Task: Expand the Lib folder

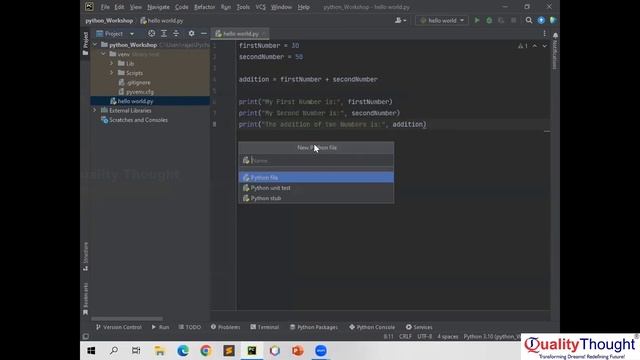Action: [111, 63]
